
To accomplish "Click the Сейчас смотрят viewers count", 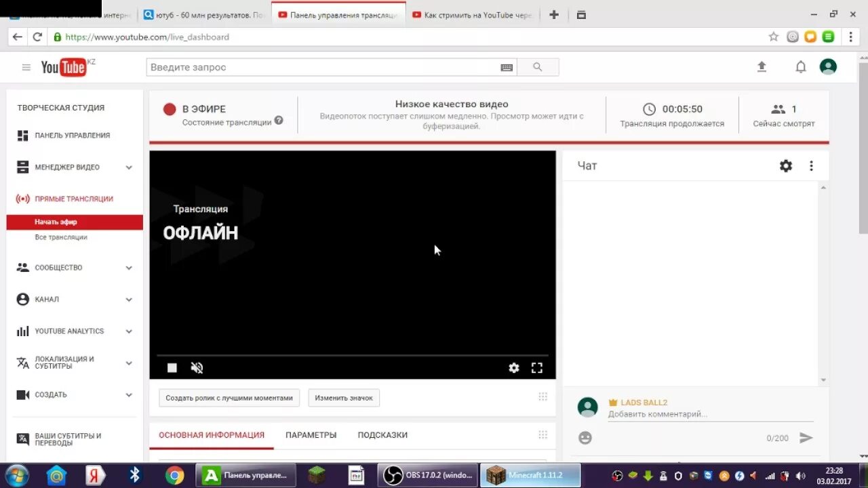I will [784, 117].
